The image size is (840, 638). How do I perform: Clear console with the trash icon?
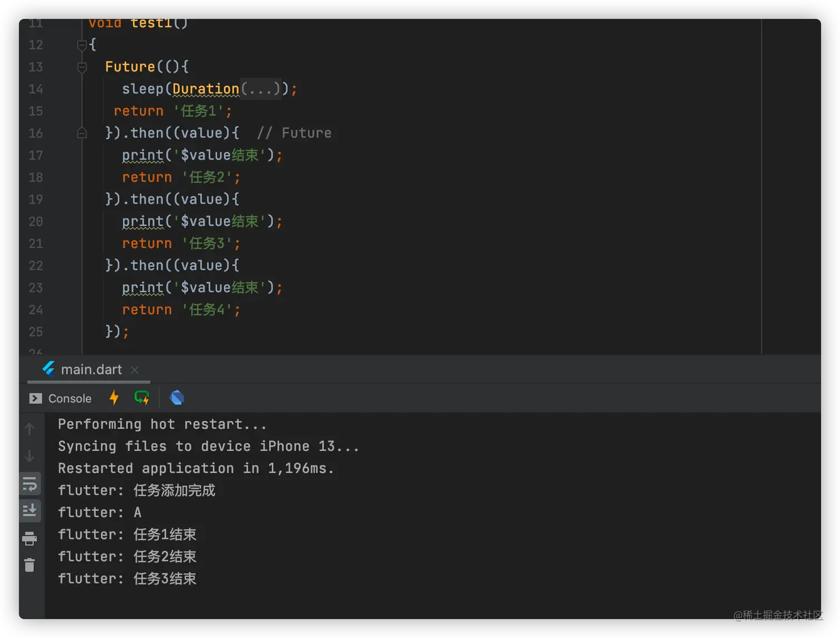[30, 565]
